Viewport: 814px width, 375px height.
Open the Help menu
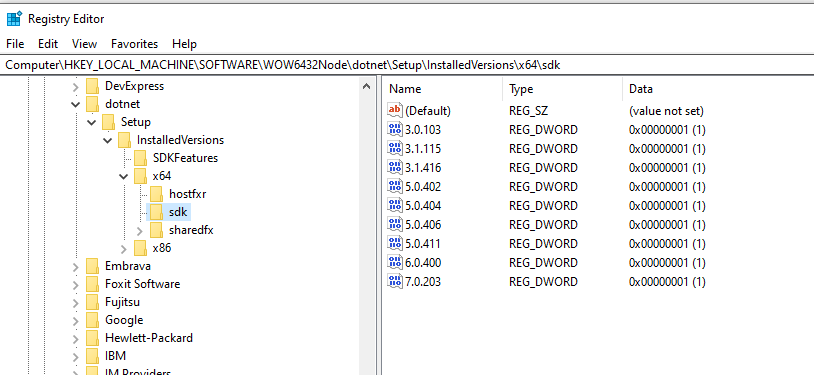click(184, 44)
